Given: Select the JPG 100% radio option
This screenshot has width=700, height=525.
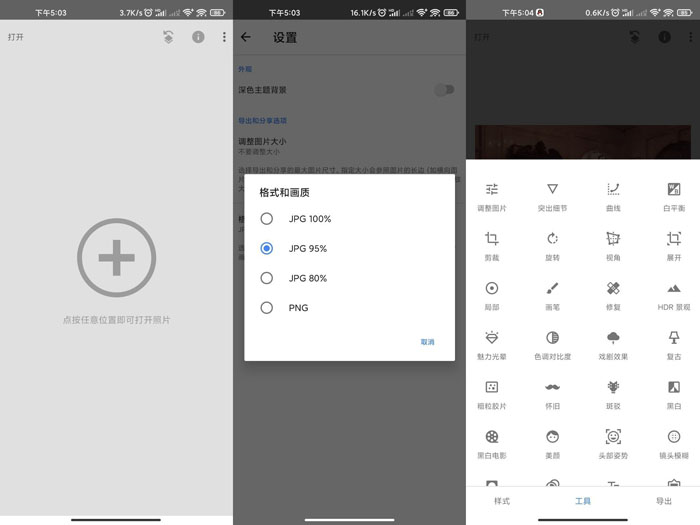Looking at the screenshot, I should tap(267, 218).
